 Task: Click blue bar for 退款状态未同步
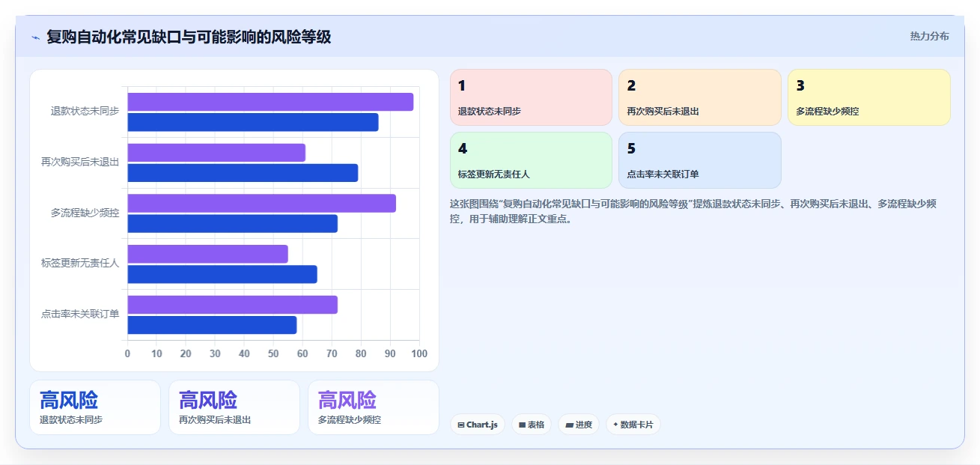253,122
